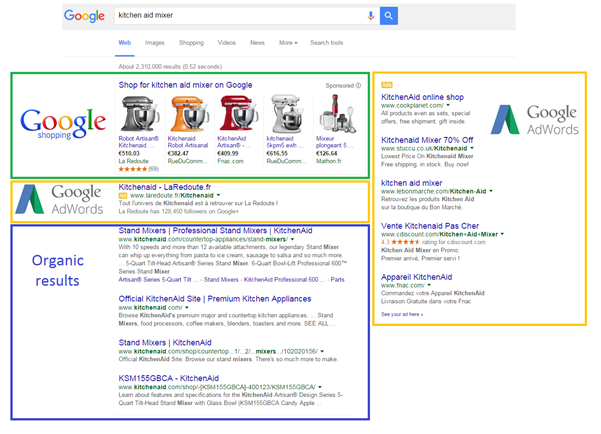The image size is (601, 434).
Task: Switch to the Images tab
Action: click(x=154, y=43)
